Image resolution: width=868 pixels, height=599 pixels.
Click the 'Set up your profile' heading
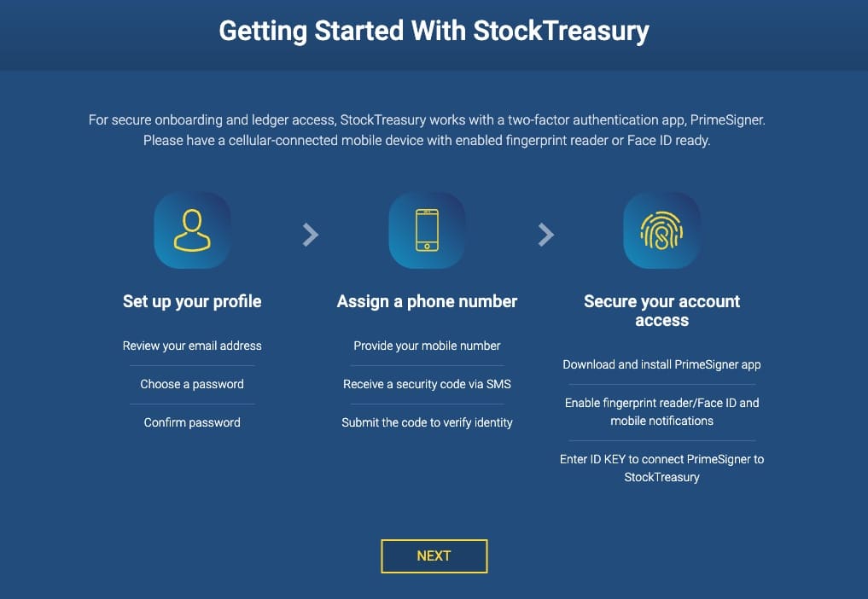(191, 301)
